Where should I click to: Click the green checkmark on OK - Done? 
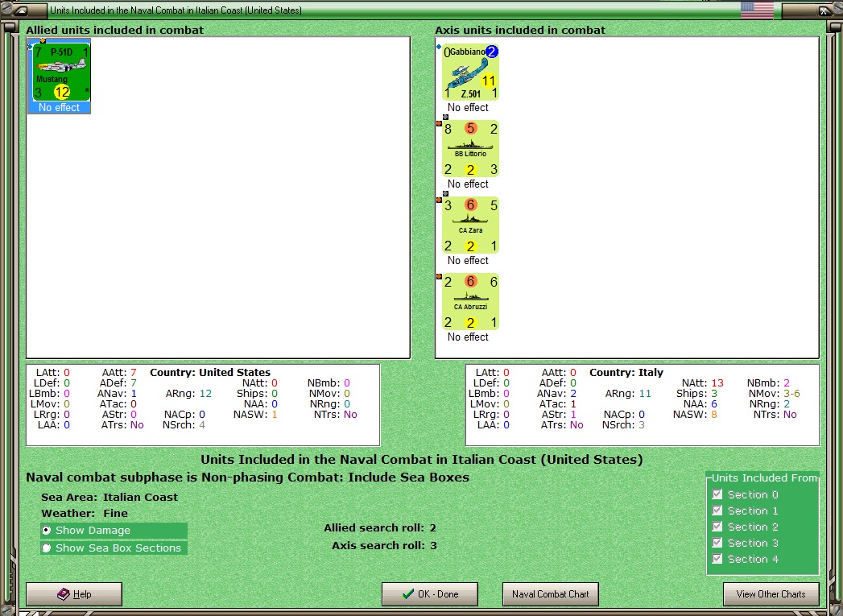pos(408,594)
